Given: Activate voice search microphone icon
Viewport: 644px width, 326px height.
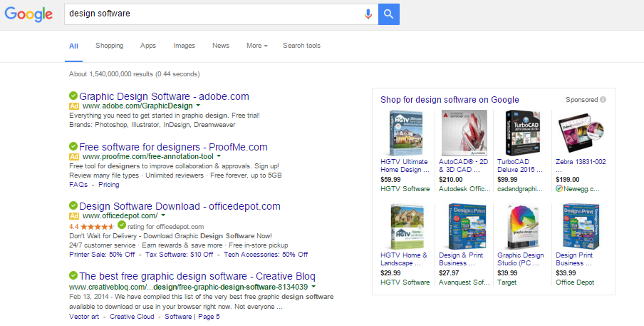Looking at the screenshot, I should click(x=368, y=14).
